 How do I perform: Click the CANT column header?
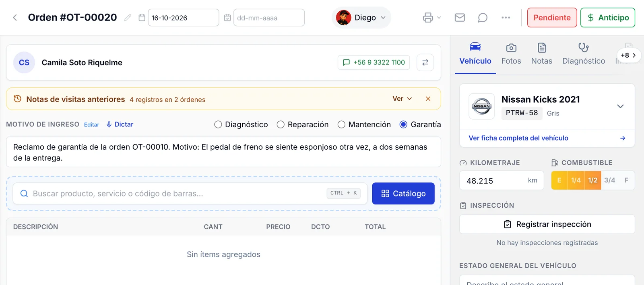coord(213,227)
